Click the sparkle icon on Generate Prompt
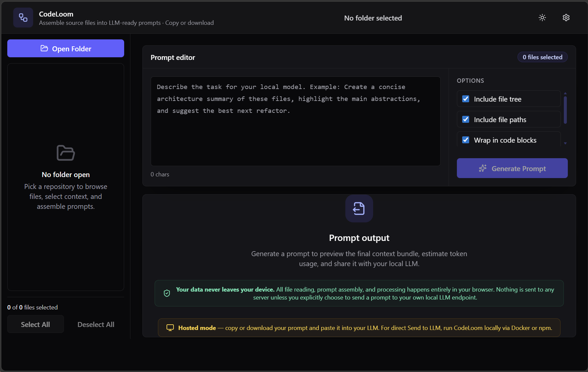Image resolution: width=588 pixels, height=372 pixels. pyautogui.click(x=483, y=168)
